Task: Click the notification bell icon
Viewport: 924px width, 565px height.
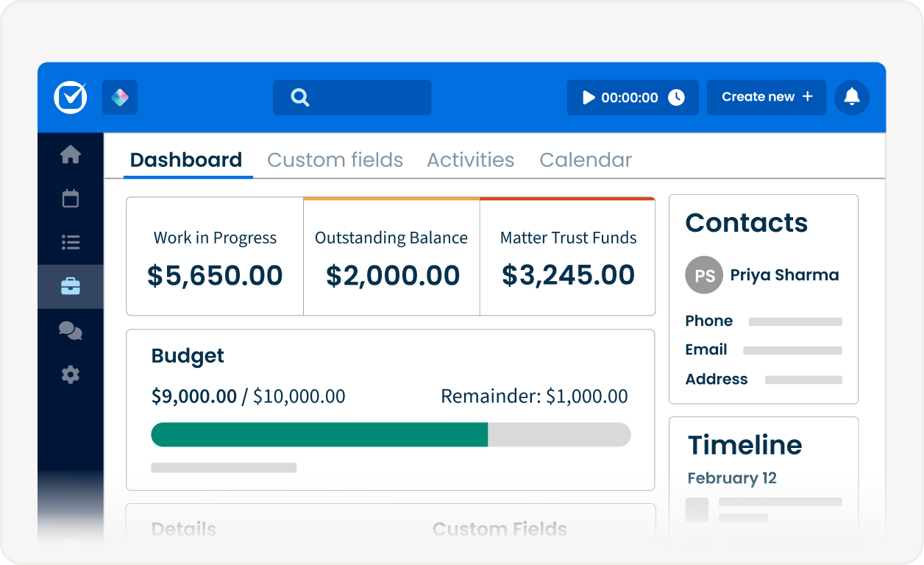Action: [851, 97]
